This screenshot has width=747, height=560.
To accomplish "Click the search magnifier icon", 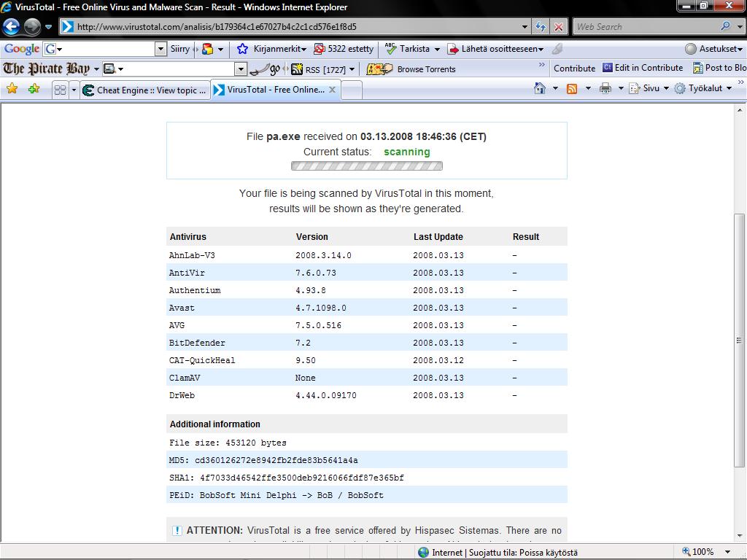I will tap(726, 26).
